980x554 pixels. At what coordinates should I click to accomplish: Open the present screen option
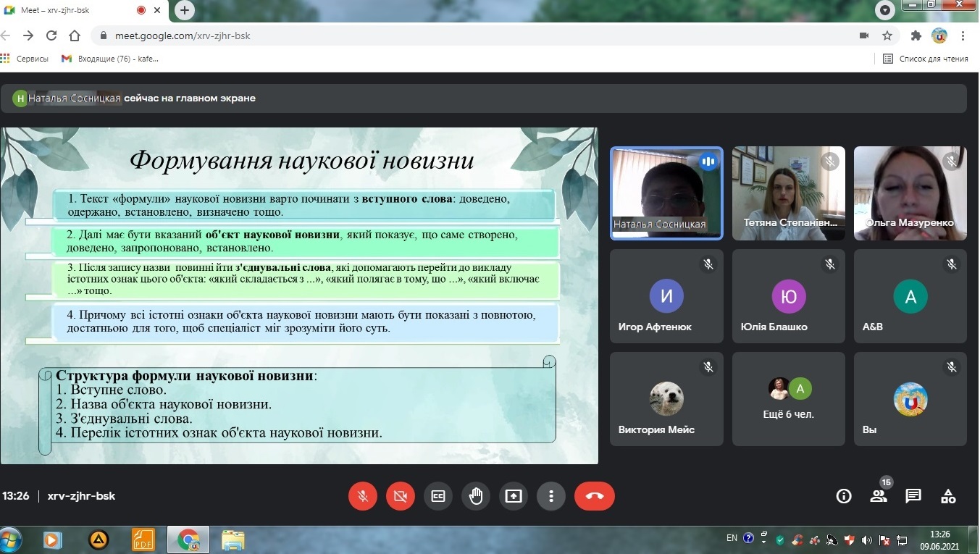point(514,496)
